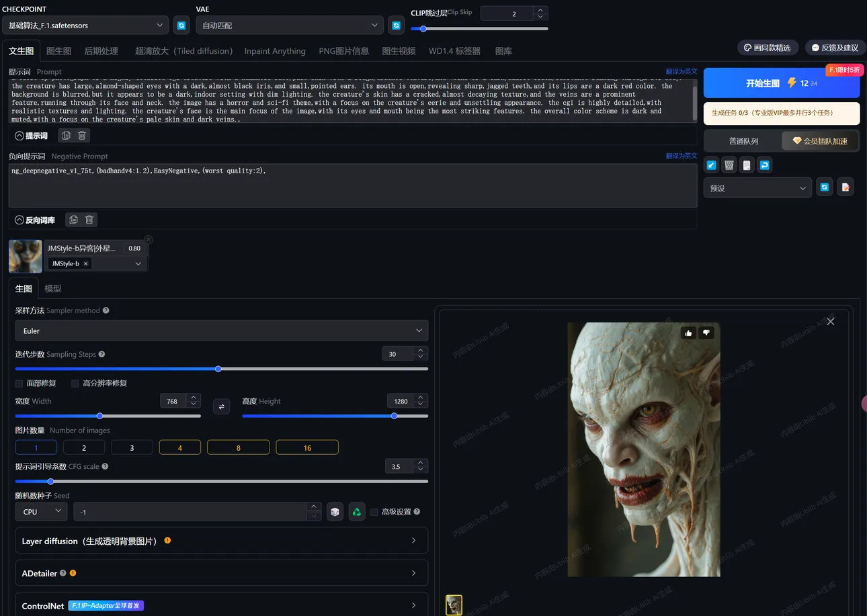
Task: Click the trash icon next to 提示词
Action: pos(82,136)
